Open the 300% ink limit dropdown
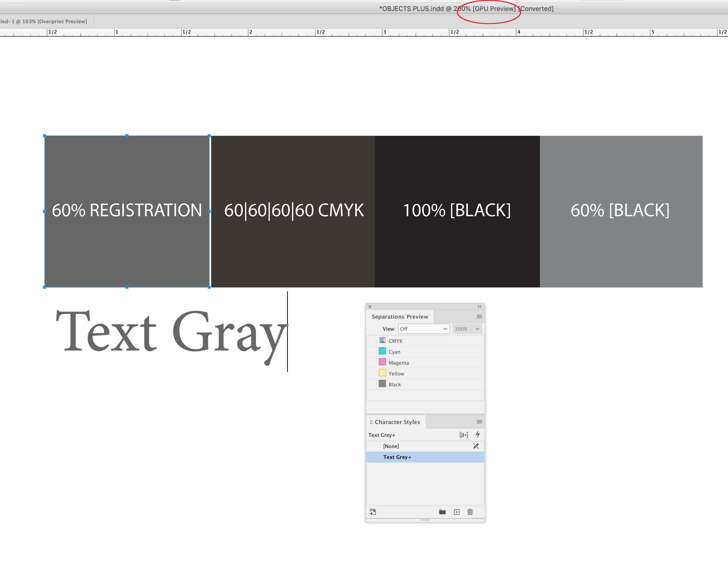Viewport: 728px width, 565px height. 467,329
